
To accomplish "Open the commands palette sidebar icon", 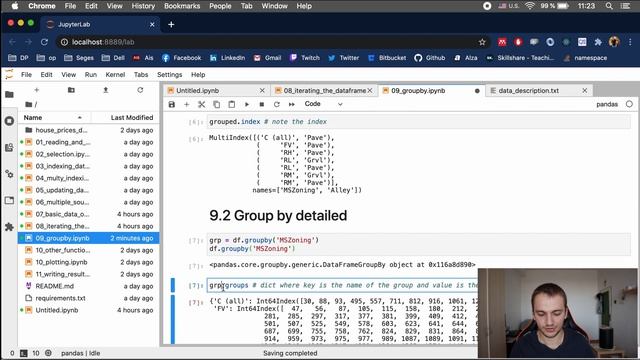I will point(9,174).
